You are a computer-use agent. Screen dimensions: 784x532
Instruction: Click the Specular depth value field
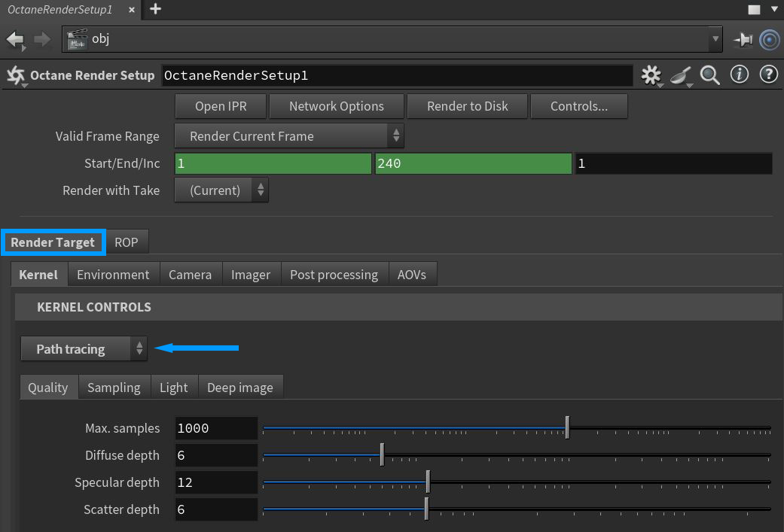(x=216, y=482)
